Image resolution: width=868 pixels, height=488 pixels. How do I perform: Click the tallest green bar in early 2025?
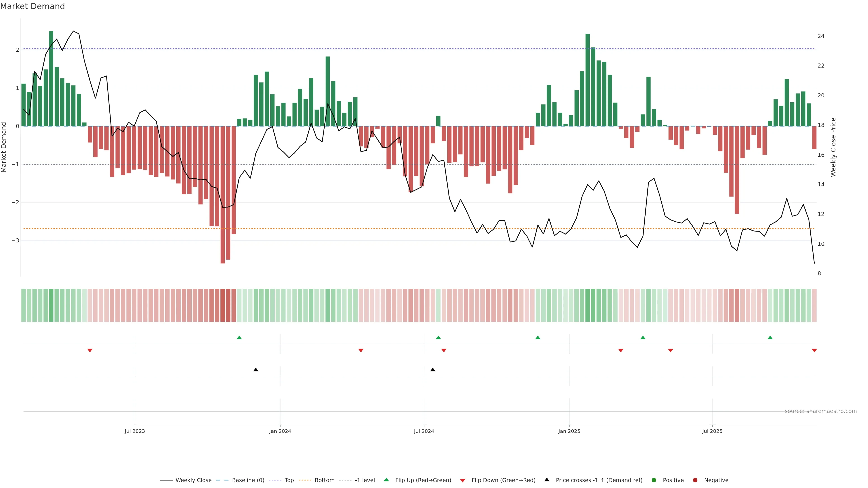[x=588, y=80]
